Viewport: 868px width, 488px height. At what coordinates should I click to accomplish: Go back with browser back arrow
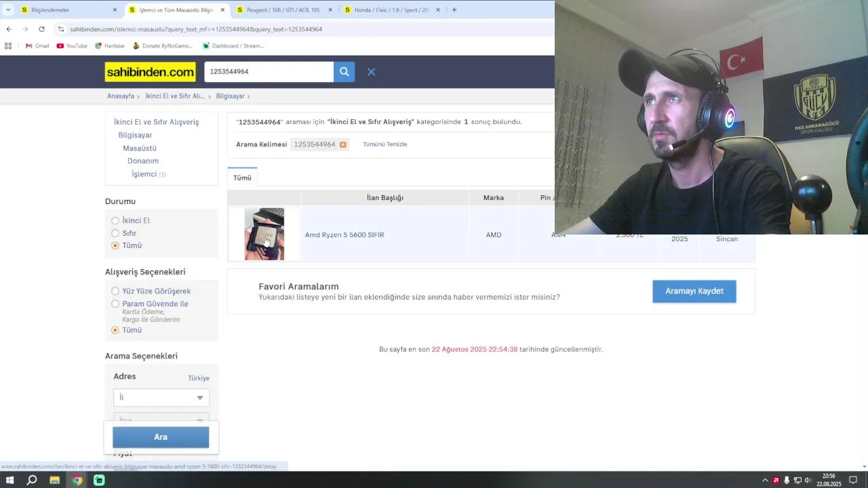pos(9,29)
